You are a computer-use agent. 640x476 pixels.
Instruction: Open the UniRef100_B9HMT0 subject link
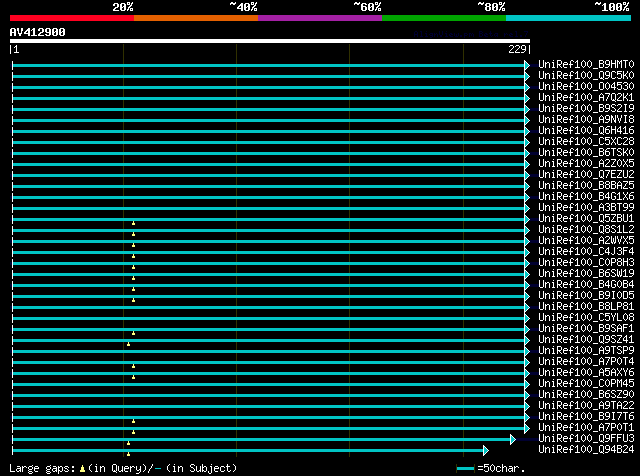tap(586, 65)
